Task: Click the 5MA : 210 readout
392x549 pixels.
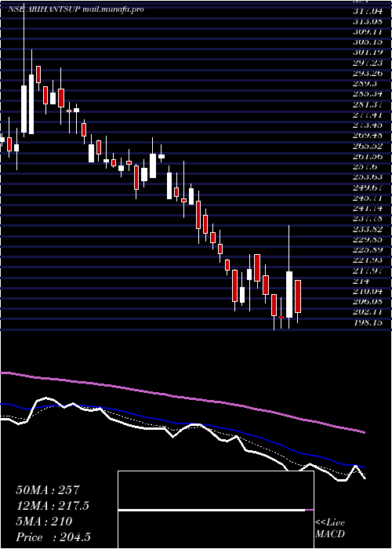Action: pos(44,522)
